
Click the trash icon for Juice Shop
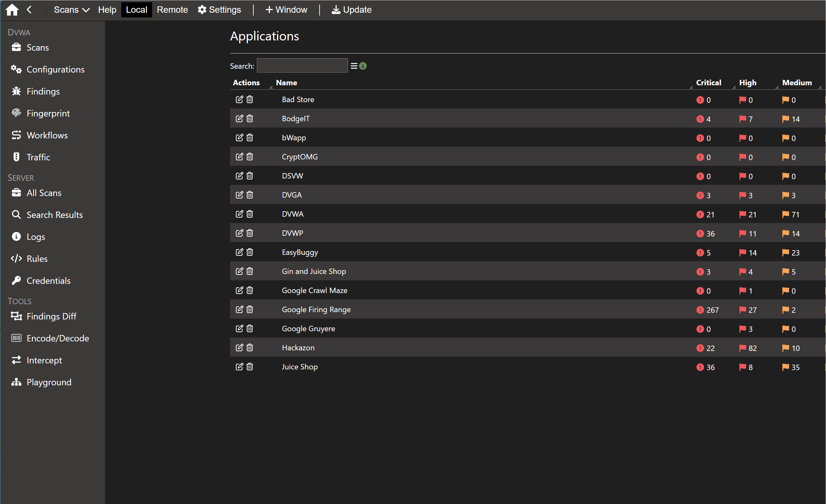pyautogui.click(x=250, y=367)
